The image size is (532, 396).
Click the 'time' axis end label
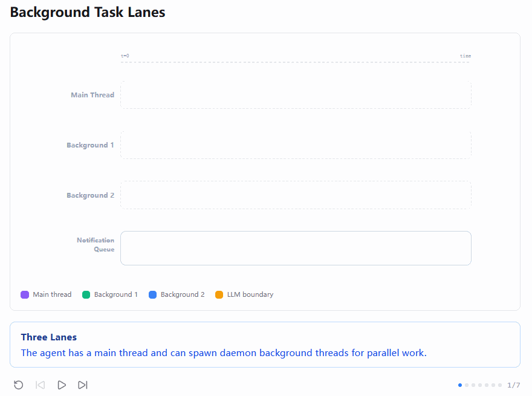click(x=465, y=56)
